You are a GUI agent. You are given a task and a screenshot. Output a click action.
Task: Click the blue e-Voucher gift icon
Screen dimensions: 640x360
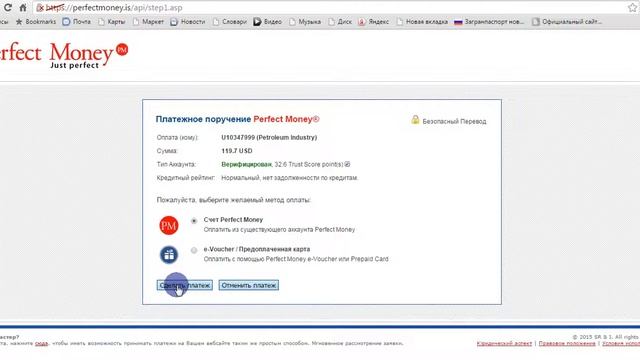(x=169, y=255)
